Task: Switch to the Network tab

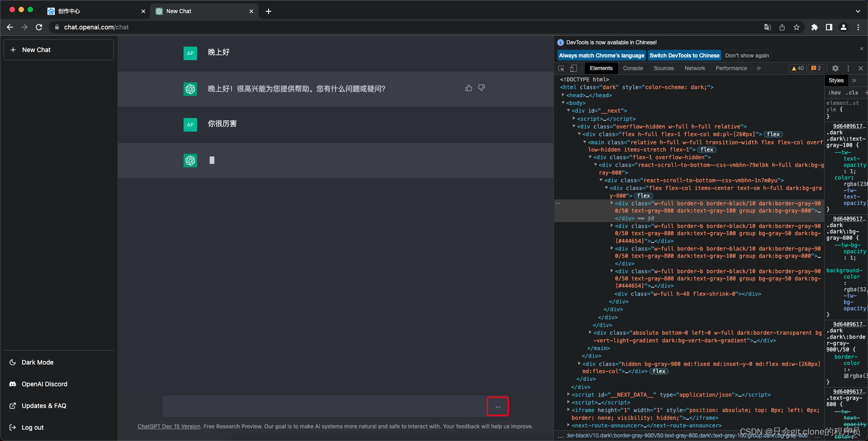Action: tap(694, 68)
